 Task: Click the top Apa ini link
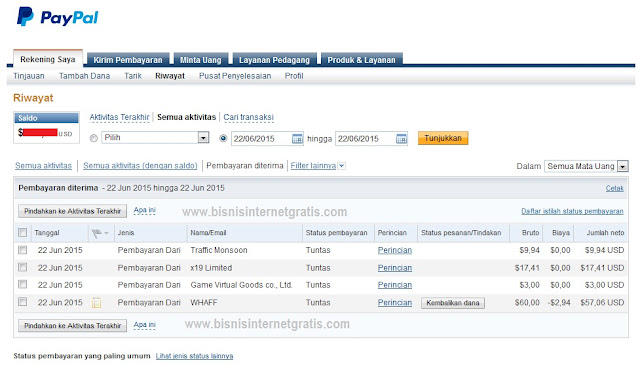(144, 210)
